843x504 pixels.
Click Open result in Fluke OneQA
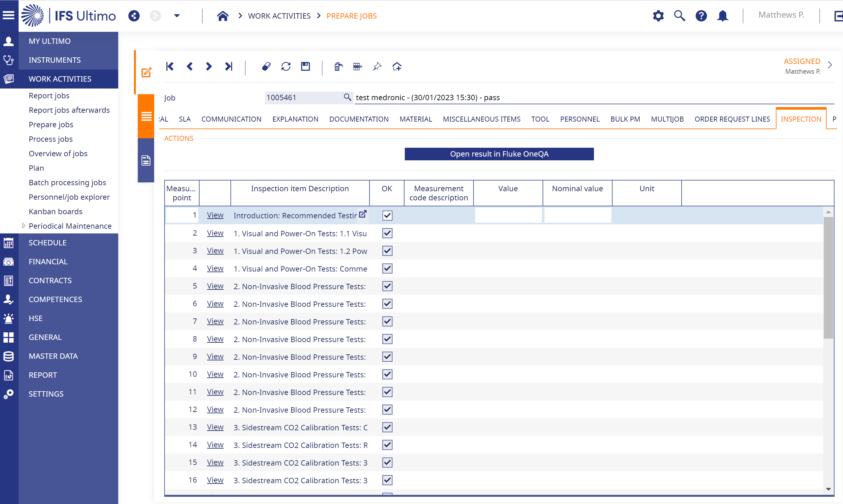(499, 154)
